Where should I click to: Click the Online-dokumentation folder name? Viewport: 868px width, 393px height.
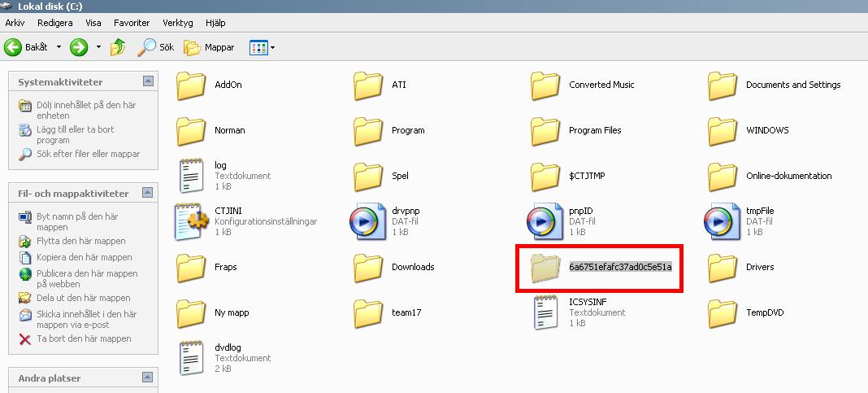pos(789,176)
